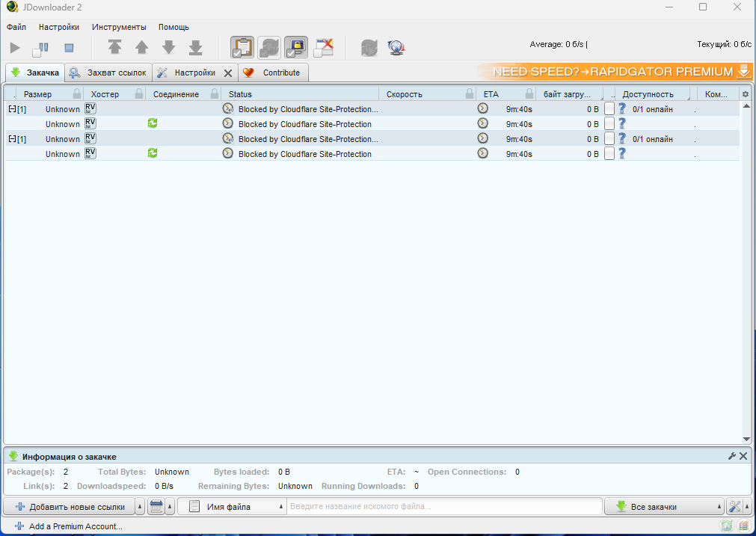Click availability question mark in first row

coord(622,108)
